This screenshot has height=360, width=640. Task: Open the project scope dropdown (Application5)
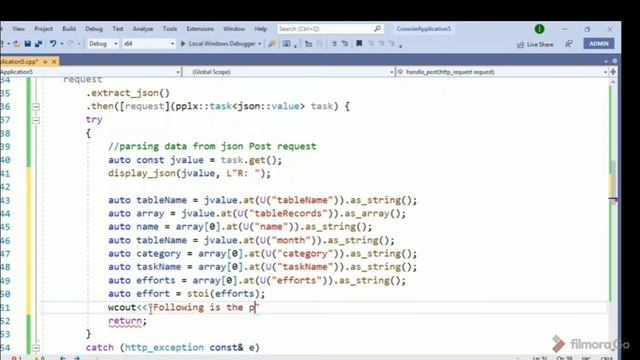[x=90, y=72]
